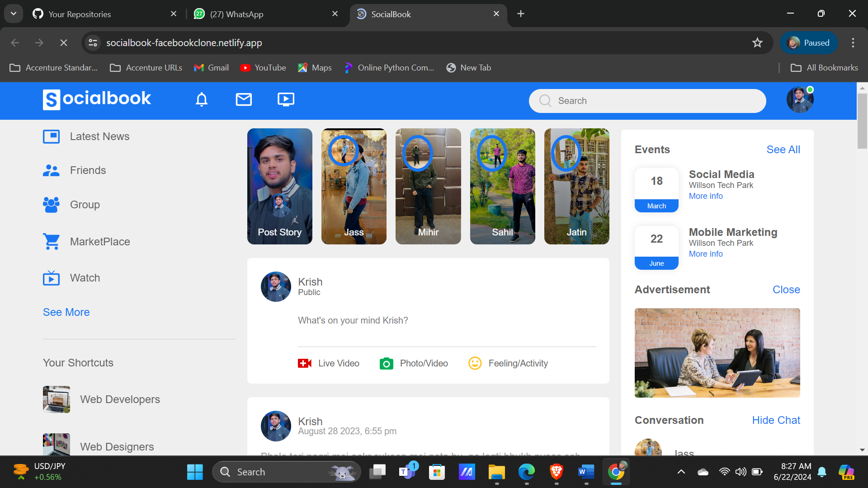The width and height of the screenshot is (868, 488).
Task: Click the MarketPlace cart icon
Action: 51,242
